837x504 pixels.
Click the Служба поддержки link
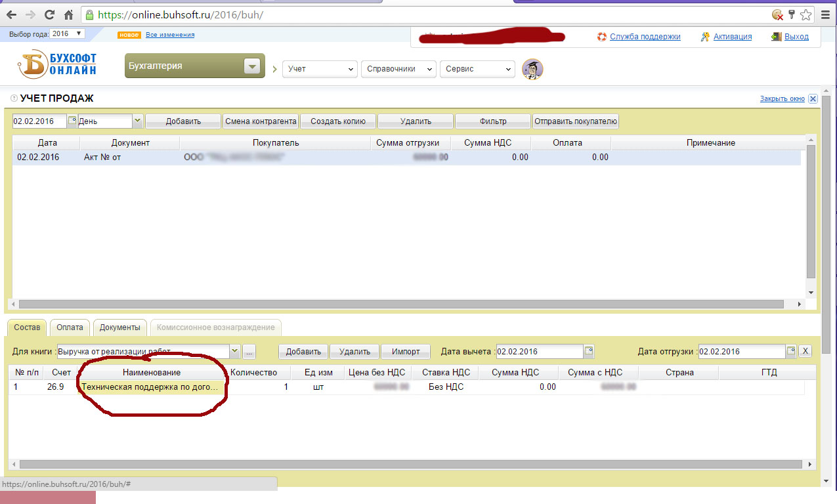tap(645, 37)
